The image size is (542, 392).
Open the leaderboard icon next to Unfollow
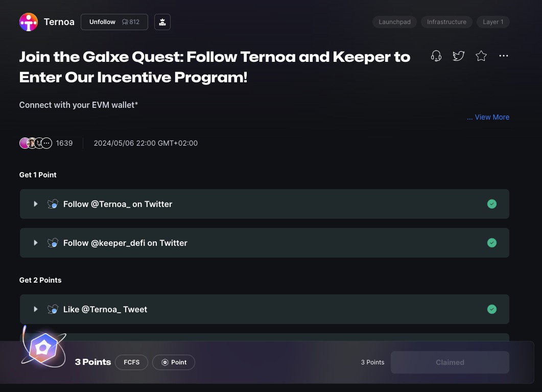(x=162, y=22)
